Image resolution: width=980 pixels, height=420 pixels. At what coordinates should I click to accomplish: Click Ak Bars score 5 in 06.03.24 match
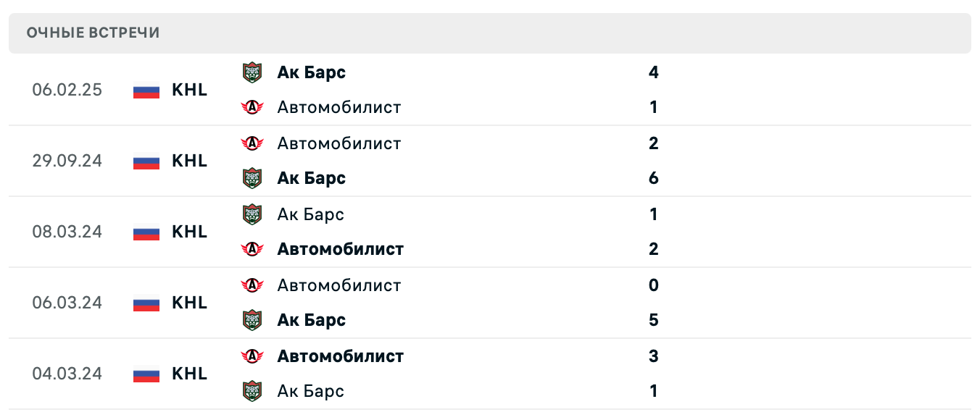click(653, 320)
